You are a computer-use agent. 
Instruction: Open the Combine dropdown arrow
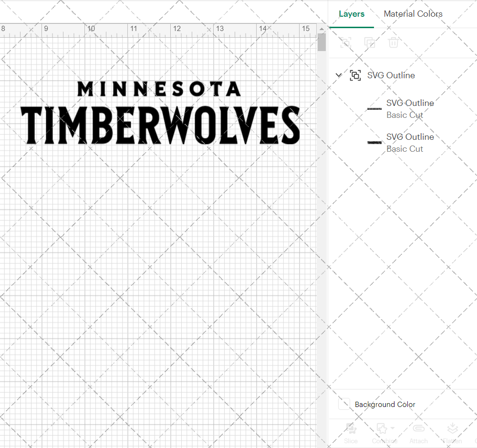393,428
